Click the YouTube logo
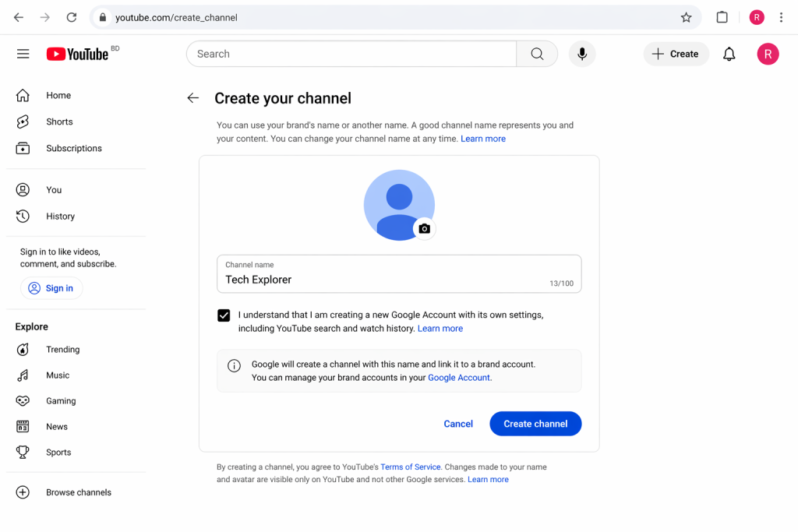Viewport: 798px width, 532px height. (77, 54)
